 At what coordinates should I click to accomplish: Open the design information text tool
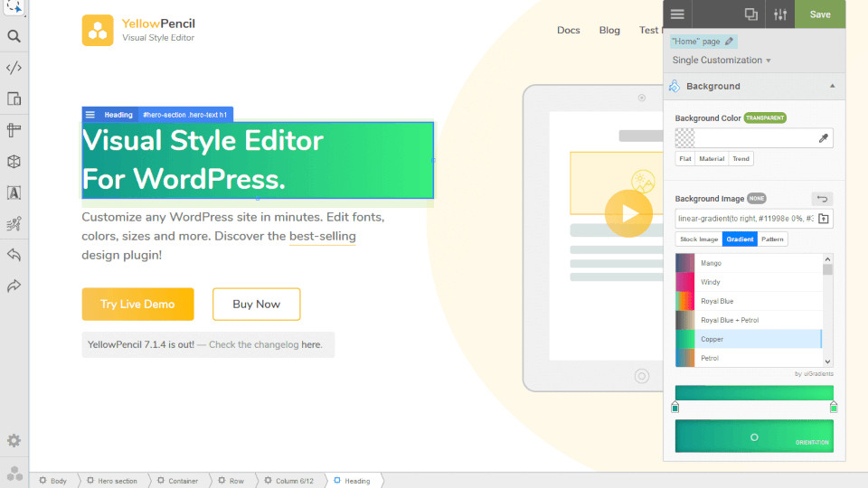(14, 192)
